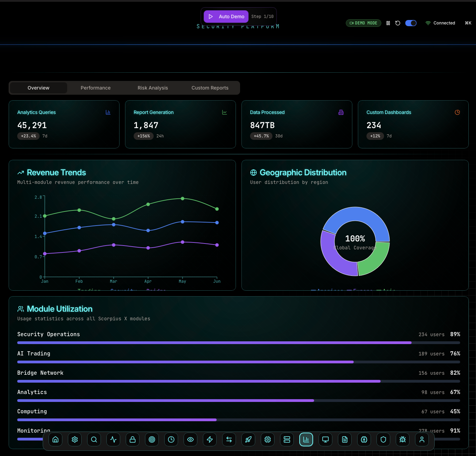Image resolution: width=476 pixels, height=456 pixels.
Task: Click the AI Trading usage progress bar
Action: [239, 362]
